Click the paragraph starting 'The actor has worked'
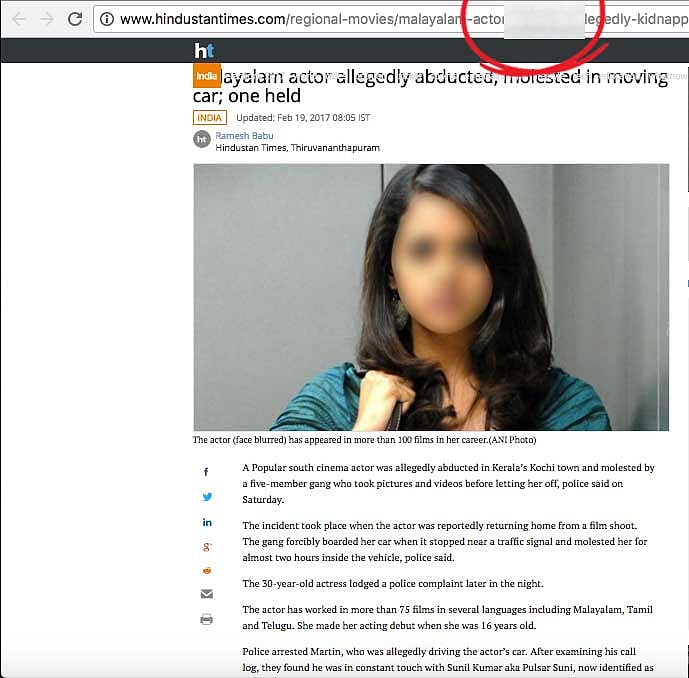This screenshot has height=678, width=689. tap(447, 617)
